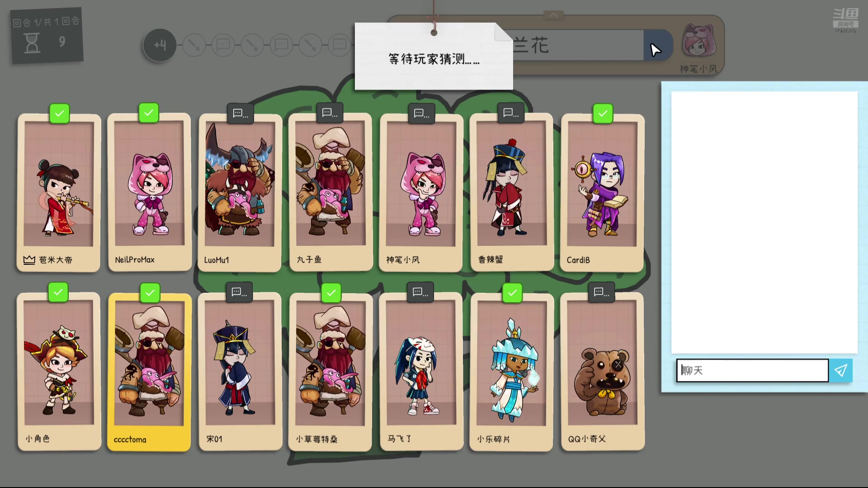This screenshot has width=868, height=488.
Task: Click the send chat message icon
Action: [840, 371]
